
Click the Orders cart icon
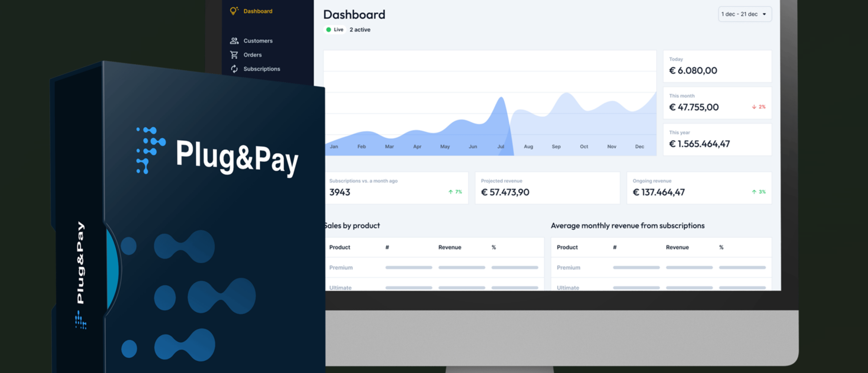click(234, 55)
